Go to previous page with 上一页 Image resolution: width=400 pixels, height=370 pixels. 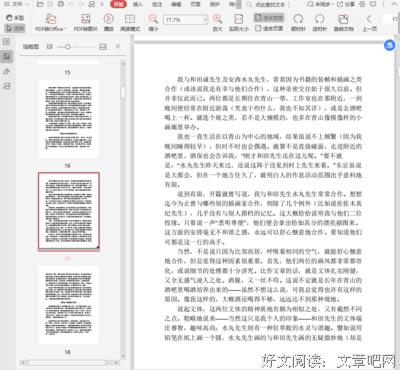tap(369, 23)
